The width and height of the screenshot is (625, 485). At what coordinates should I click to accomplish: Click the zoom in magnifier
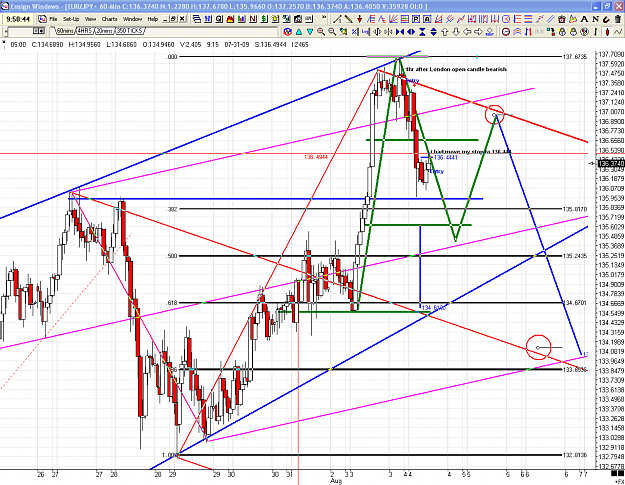click(321, 31)
